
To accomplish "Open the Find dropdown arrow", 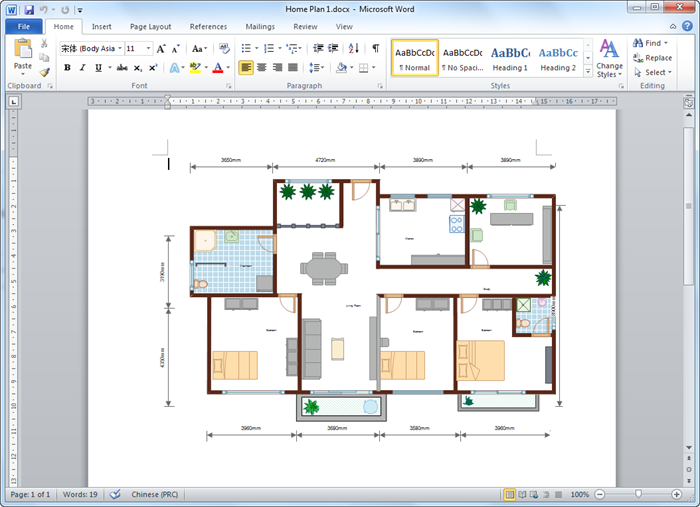I will pyautogui.click(x=667, y=44).
